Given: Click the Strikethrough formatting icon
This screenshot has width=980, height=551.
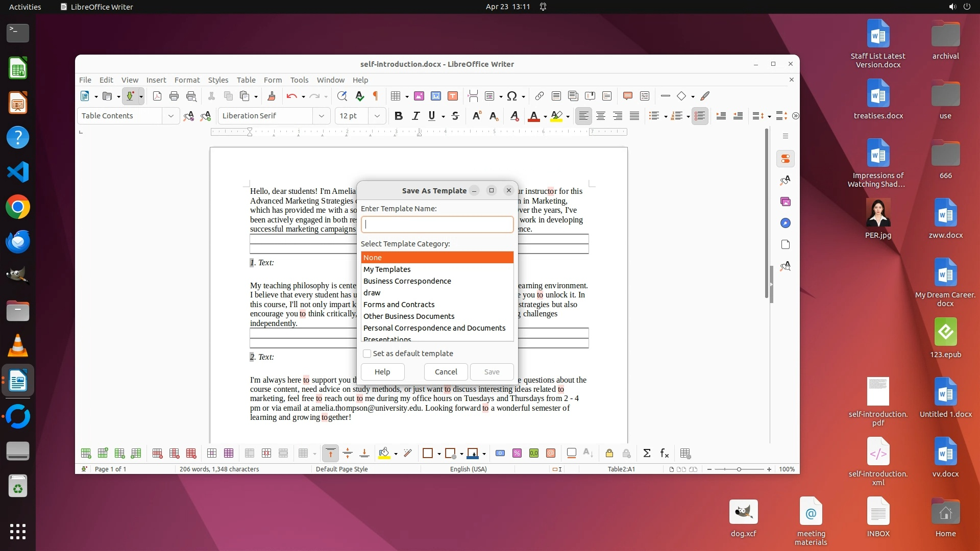Looking at the screenshot, I should pos(455,116).
